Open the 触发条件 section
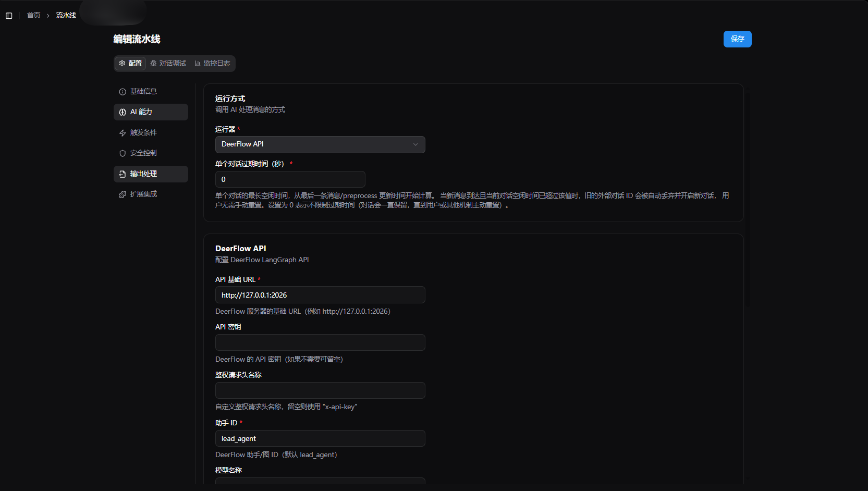868x491 pixels. (x=151, y=133)
